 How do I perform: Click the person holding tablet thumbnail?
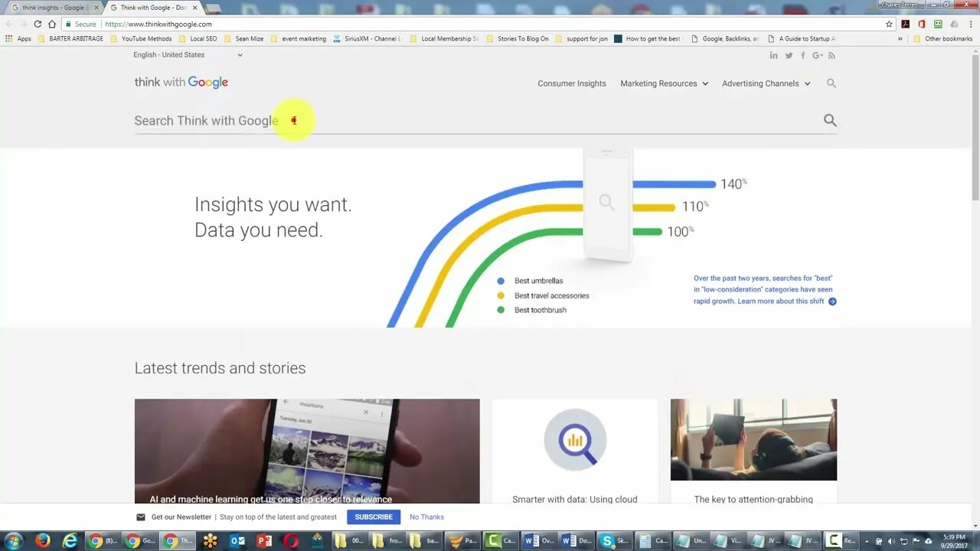(753, 439)
